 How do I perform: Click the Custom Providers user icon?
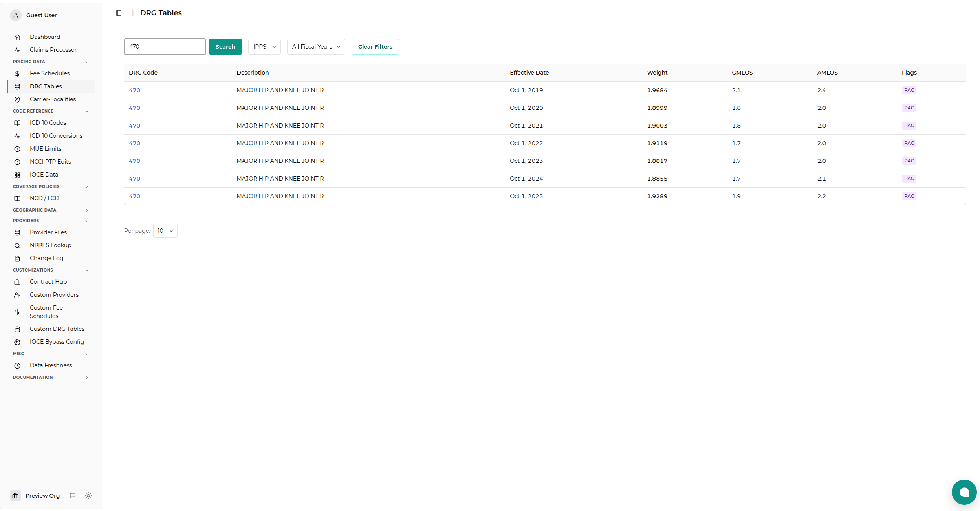[x=17, y=295]
